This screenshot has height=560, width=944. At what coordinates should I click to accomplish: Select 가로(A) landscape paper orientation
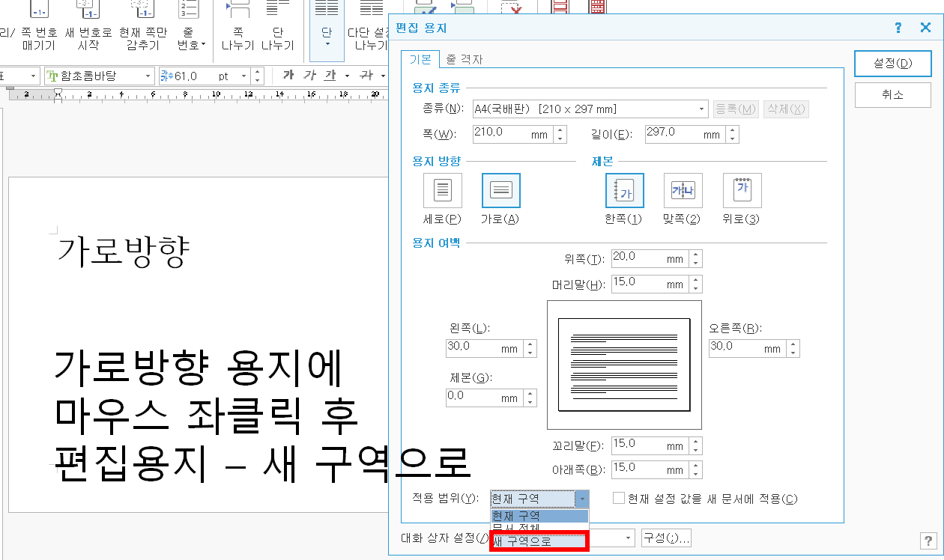click(x=500, y=189)
